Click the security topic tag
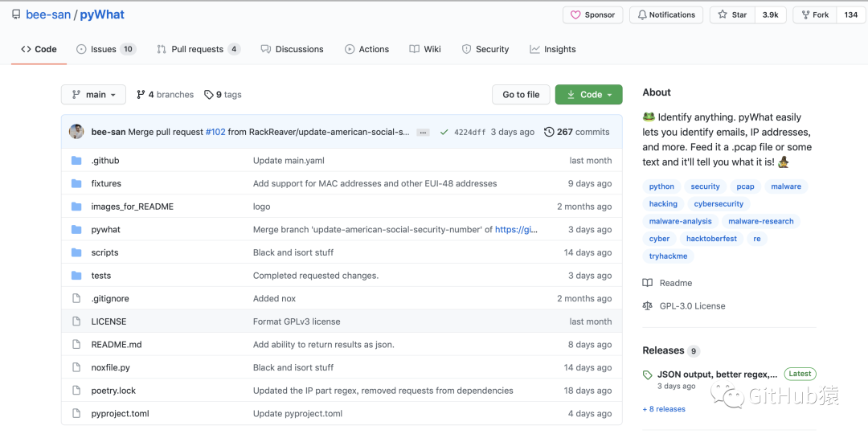The image size is (868, 434). pos(706,186)
